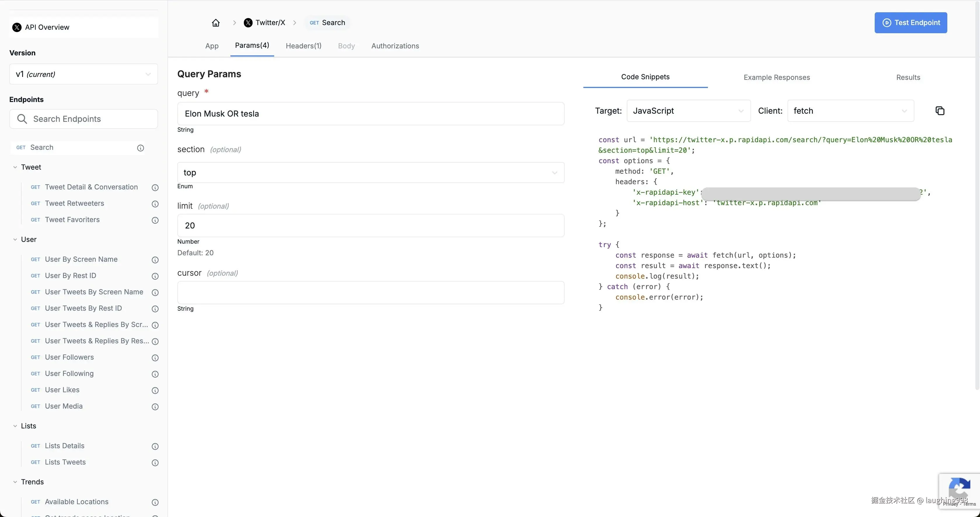Viewport: 980px width, 517px height.
Task: Click the Test Endpoint button
Action: pyautogui.click(x=910, y=23)
